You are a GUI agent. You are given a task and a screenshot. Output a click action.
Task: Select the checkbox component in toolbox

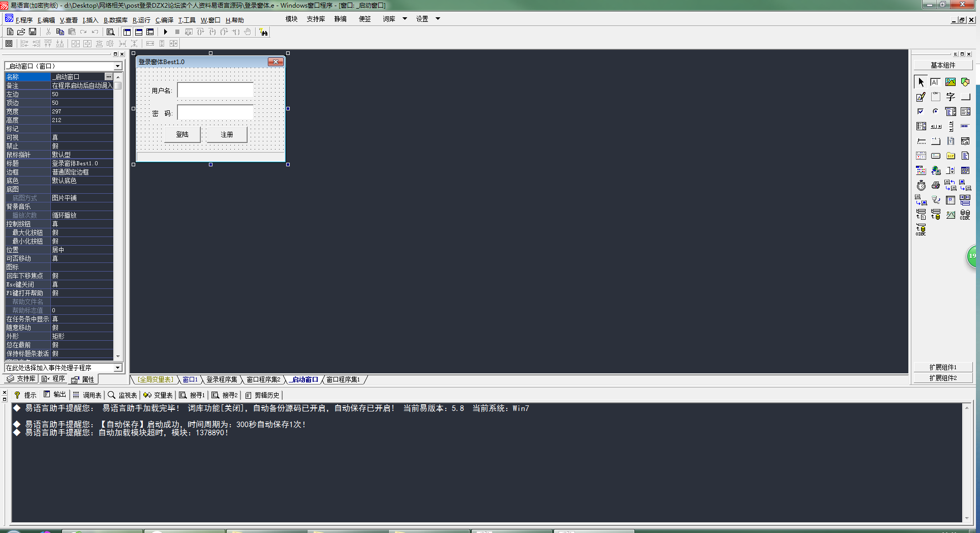921,111
